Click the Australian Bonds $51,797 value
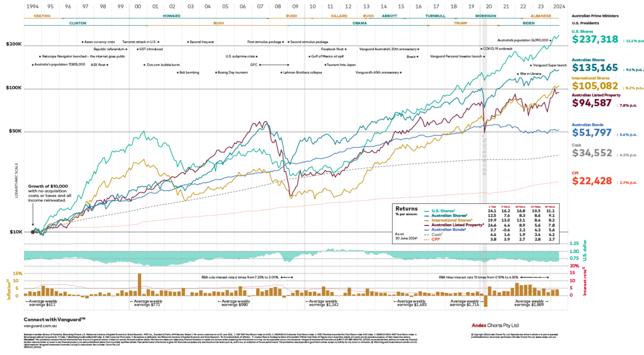 point(591,133)
